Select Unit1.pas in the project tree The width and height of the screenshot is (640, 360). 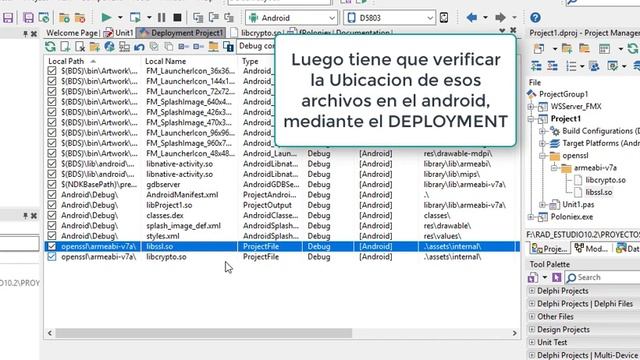coord(578,204)
